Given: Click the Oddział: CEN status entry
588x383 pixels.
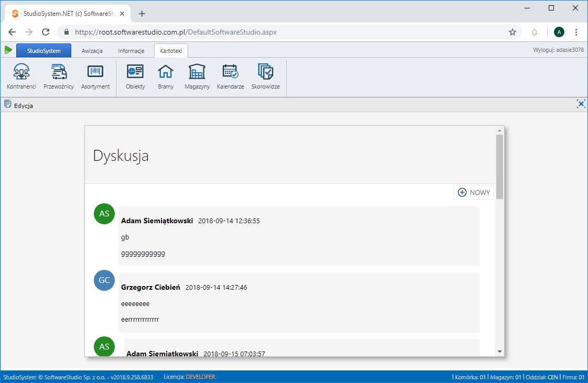Looking at the screenshot, I should [x=542, y=377].
